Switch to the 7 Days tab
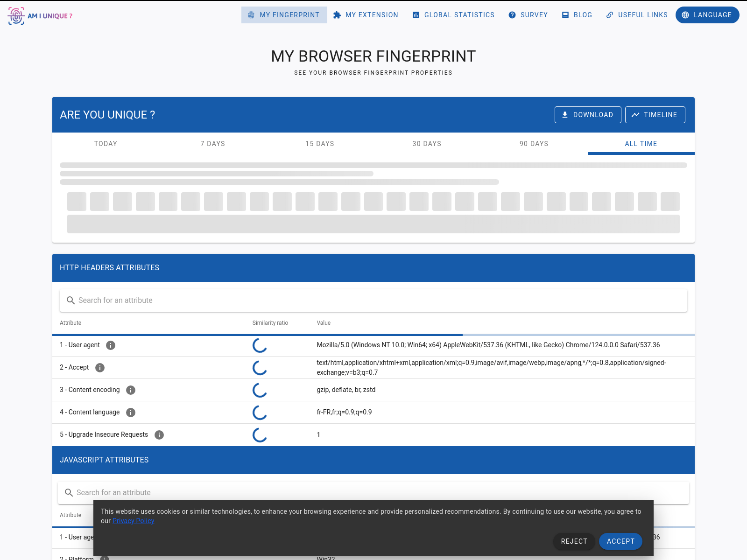Viewport: 747px width, 560px height. [213, 144]
